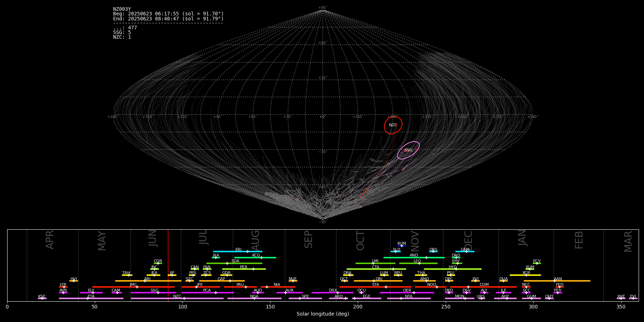
Task: Click the TAH shower label
Action: 126,273
